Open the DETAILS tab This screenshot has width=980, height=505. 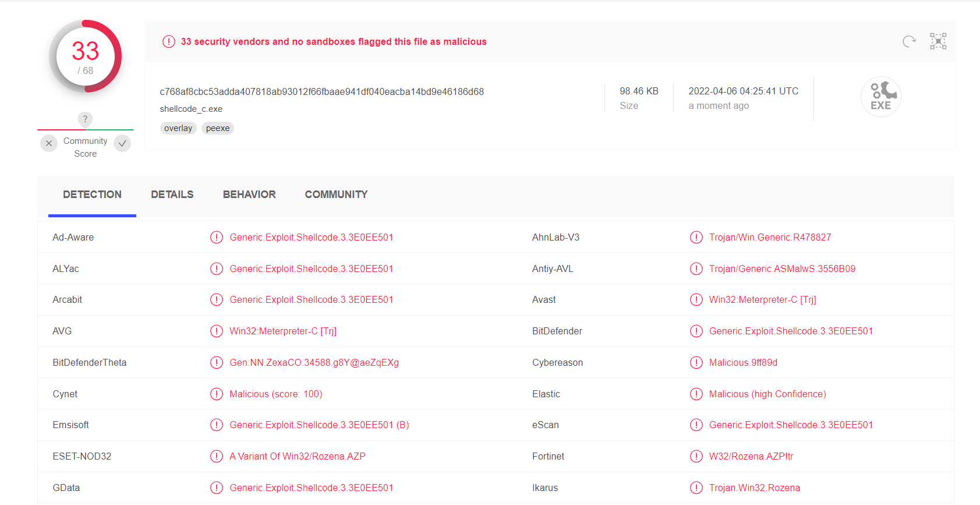(172, 195)
